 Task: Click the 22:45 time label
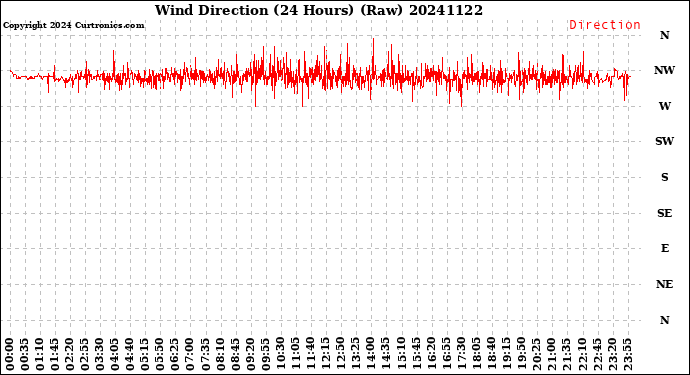[x=597, y=355]
